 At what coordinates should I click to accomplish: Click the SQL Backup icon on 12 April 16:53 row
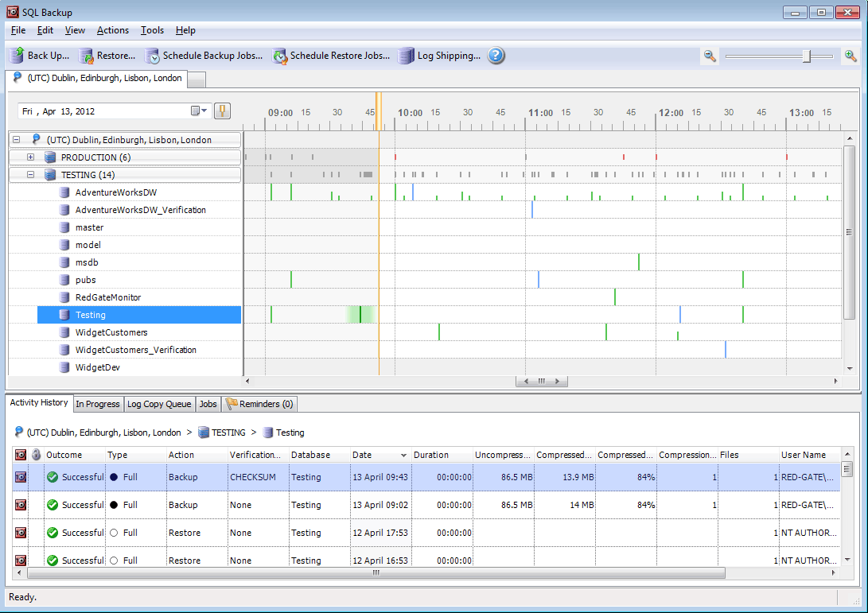21,560
